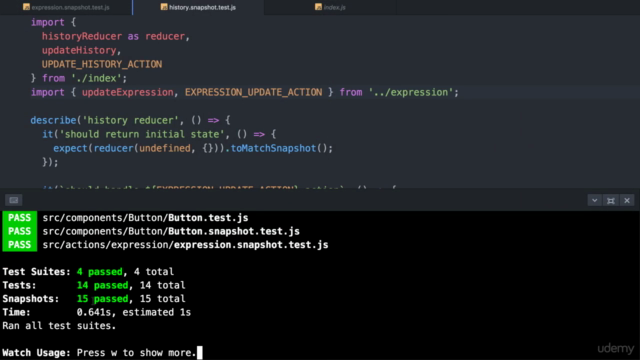Viewport: 640px width, 360px height.
Task: Click JS file icon on index.js tab
Action: coord(318,7)
